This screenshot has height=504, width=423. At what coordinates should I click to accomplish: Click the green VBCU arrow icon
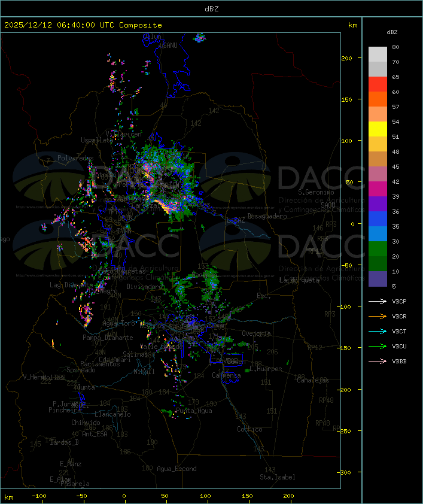pyautogui.click(x=378, y=346)
